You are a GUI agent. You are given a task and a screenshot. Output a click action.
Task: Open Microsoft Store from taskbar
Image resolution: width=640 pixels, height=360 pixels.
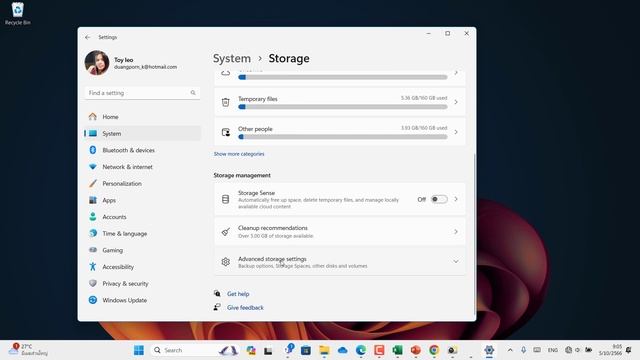306,350
